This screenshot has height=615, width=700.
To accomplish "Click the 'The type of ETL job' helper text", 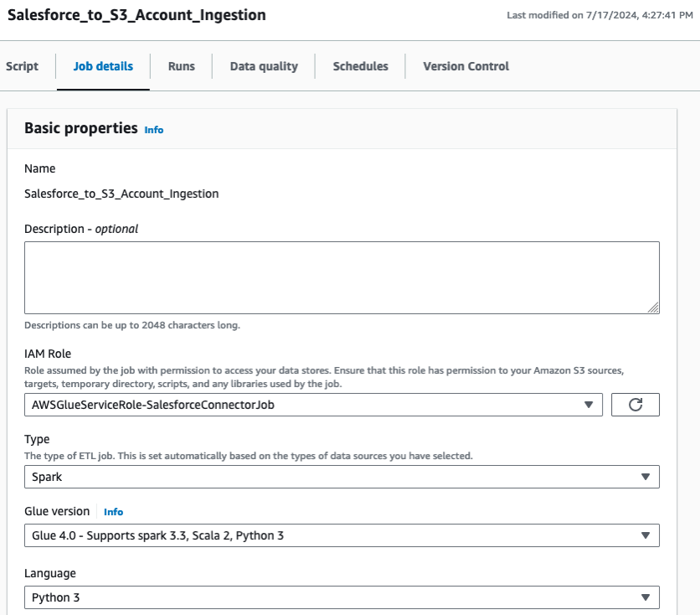I will (248, 456).
